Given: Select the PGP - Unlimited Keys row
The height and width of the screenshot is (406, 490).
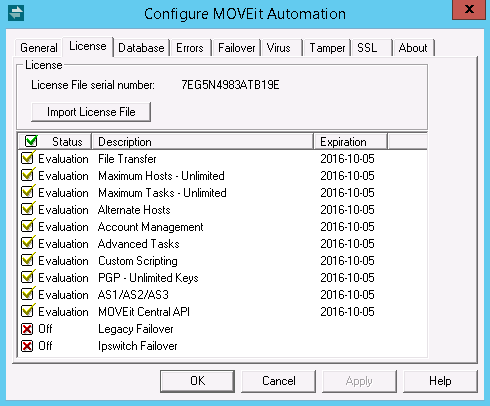Looking at the screenshot, I should (x=223, y=277).
